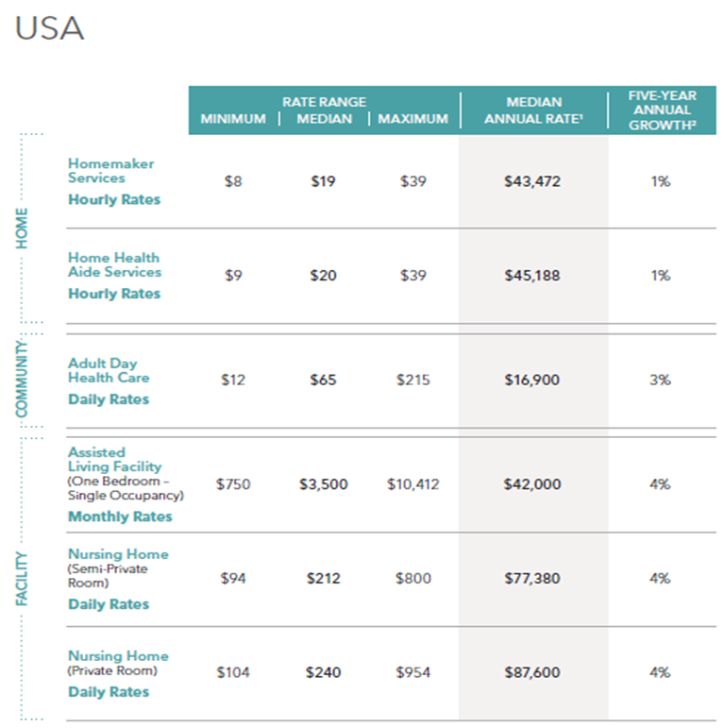Viewport: 724px width, 728px height.
Task: Click the Rate Range column header
Action: point(324,102)
